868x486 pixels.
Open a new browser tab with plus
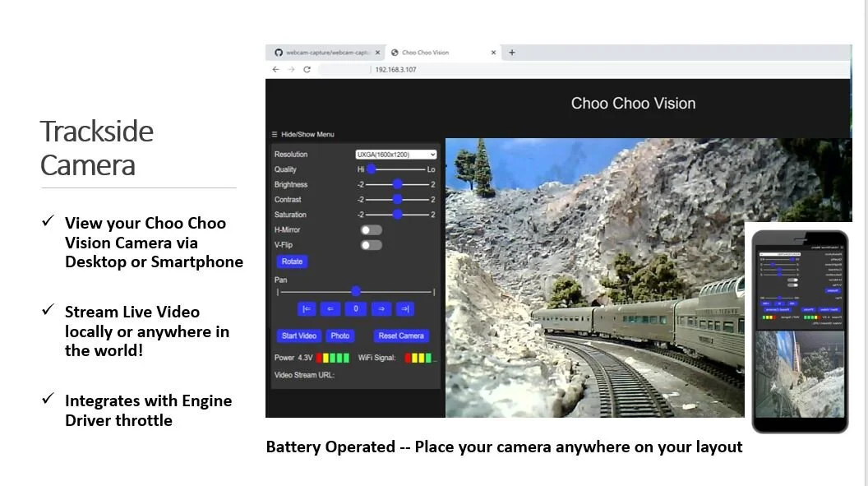click(x=512, y=53)
